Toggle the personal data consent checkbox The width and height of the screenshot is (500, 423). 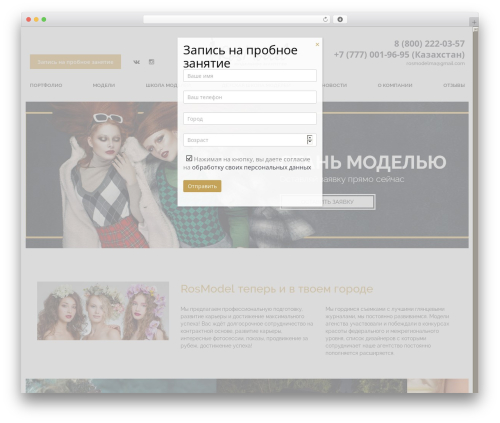[189, 158]
